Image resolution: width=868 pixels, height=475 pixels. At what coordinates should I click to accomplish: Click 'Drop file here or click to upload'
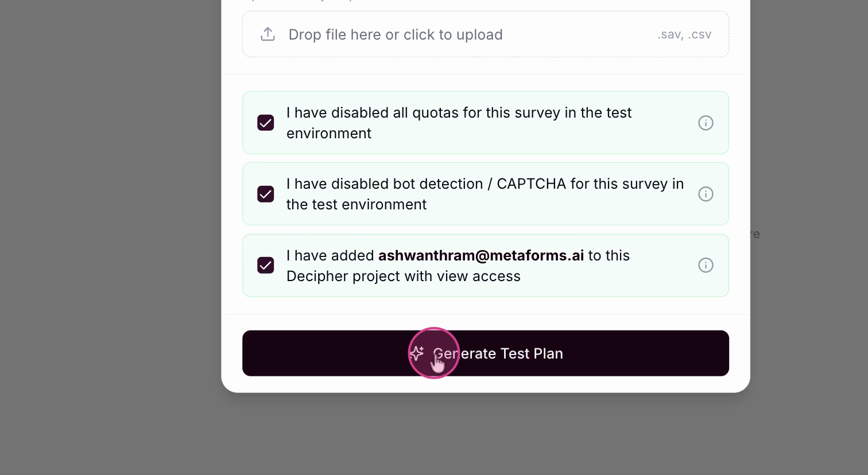pyautogui.click(x=396, y=34)
